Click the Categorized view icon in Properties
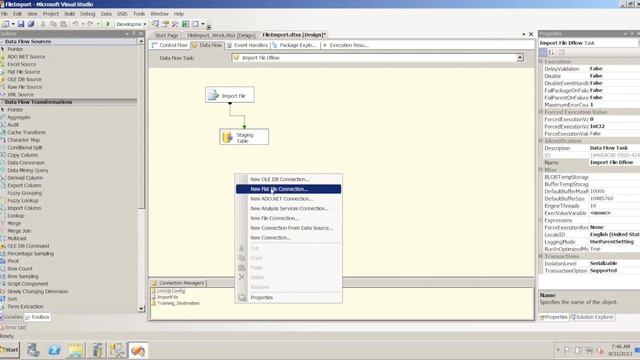 [x=543, y=52]
